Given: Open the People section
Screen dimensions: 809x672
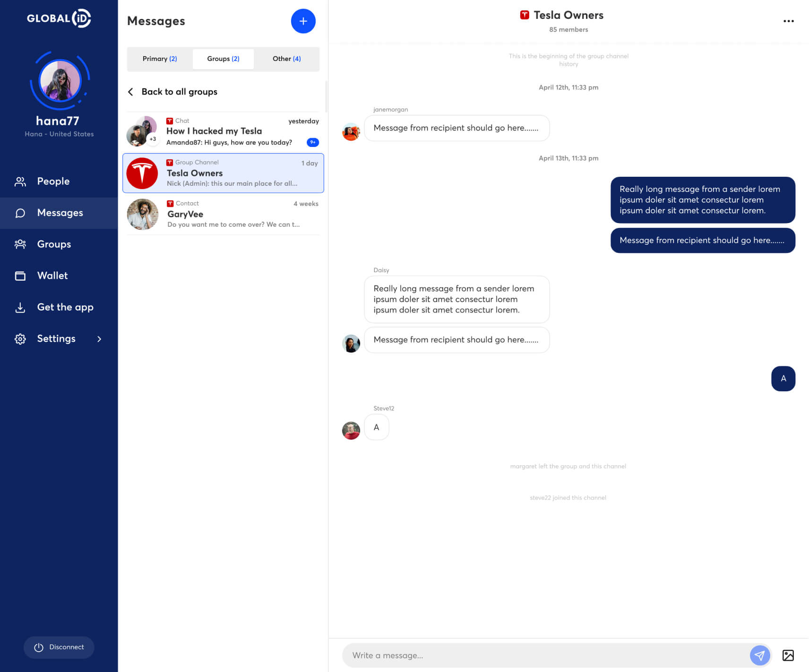Looking at the screenshot, I should [59, 181].
